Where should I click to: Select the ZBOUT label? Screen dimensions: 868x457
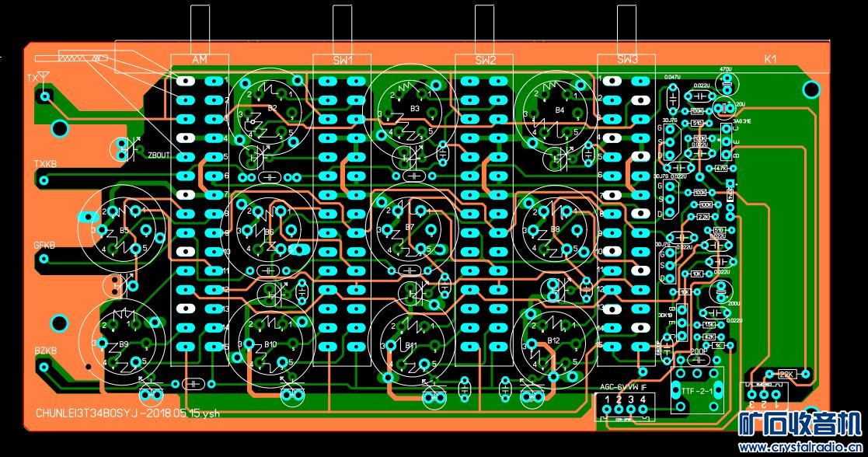pyautogui.click(x=159, y=155)
